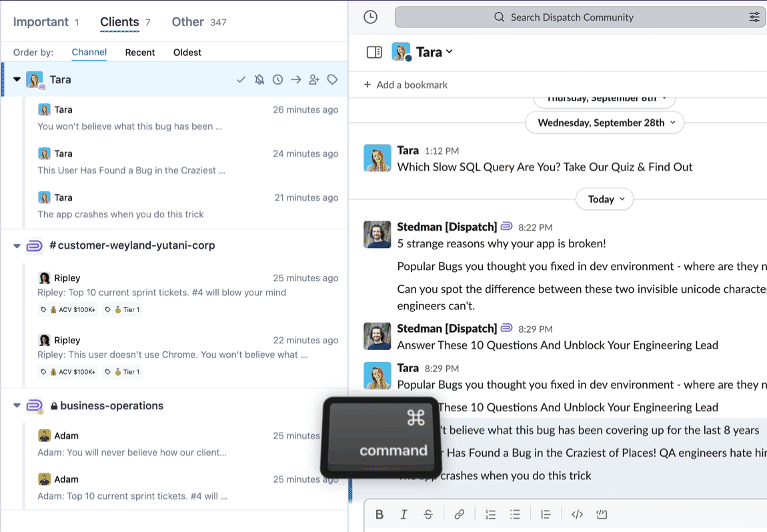The height and width of the screenshot is (532, 767).
Task: Click '5 strange reasons why your app is broken!' message
Action: [502, 243]
